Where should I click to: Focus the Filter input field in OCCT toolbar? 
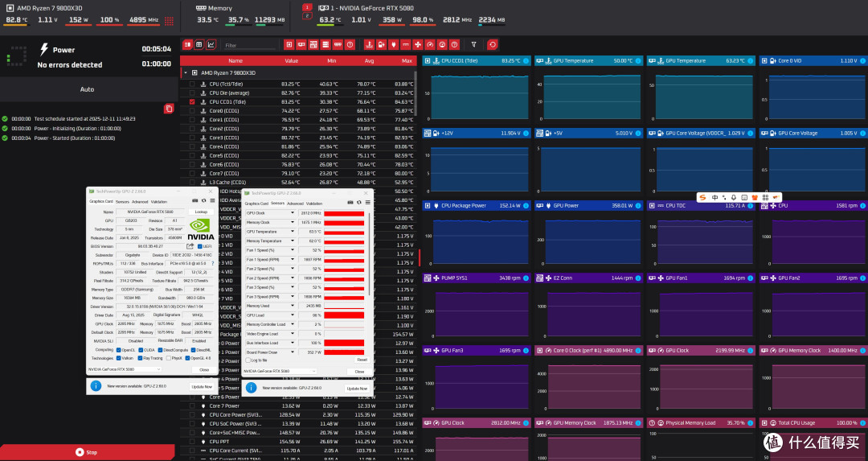pyautogui.click(x=248, y=45)
